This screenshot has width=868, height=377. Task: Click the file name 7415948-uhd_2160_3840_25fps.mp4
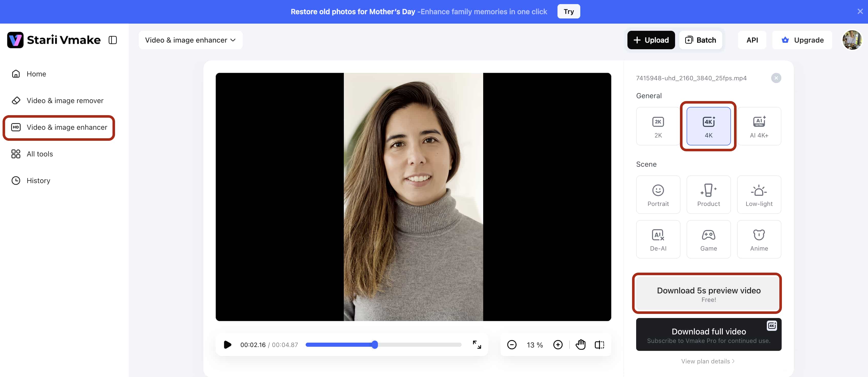click(x=691, y=78)
